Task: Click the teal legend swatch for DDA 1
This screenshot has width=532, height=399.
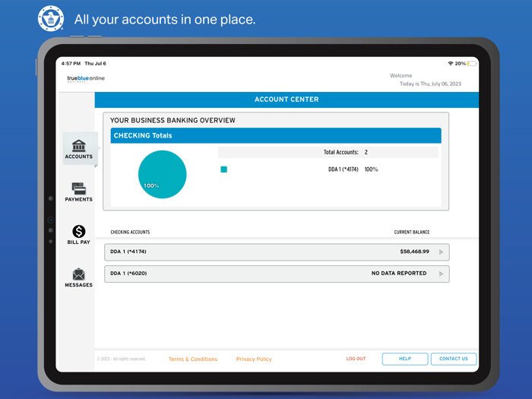Action: coord(224,169)
